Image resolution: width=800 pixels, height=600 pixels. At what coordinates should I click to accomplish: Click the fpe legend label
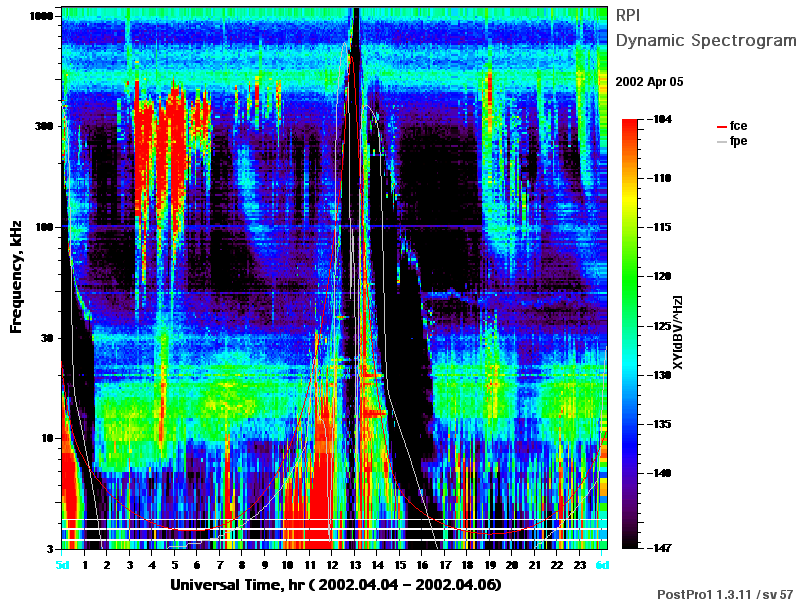[x=738, y=141]
